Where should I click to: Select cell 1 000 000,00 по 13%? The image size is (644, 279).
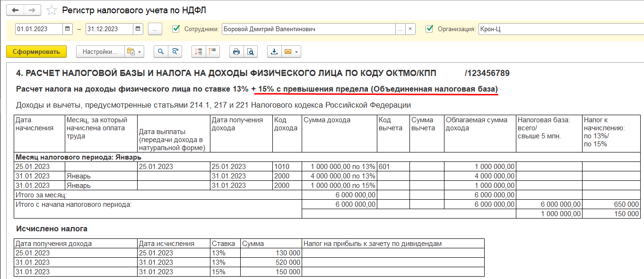tap(339, 167)
